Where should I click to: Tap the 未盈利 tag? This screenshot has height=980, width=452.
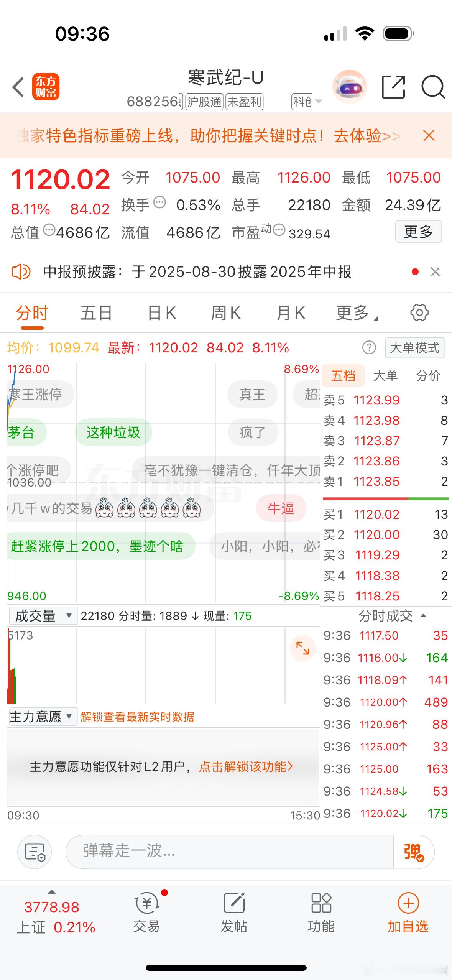[x=244, y=102]
